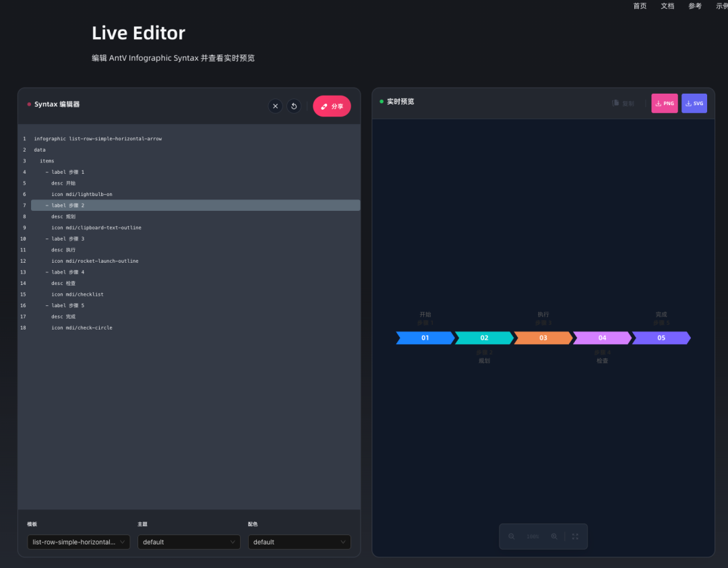Image resolution: width=728 pixels, height=568 pixels.
Task: Click the blue 01 arrow step
Action: coord(425,338)
